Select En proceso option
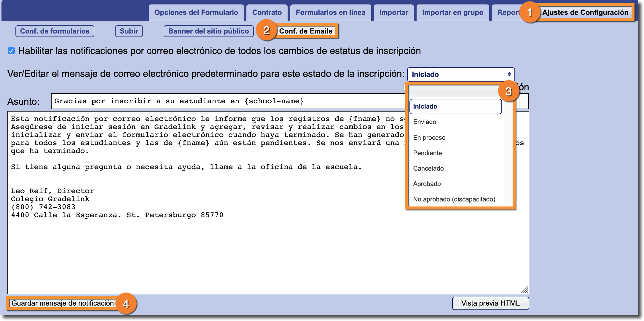Image resolution: width=644 pixels, height=321 pixels. (429, 138)
